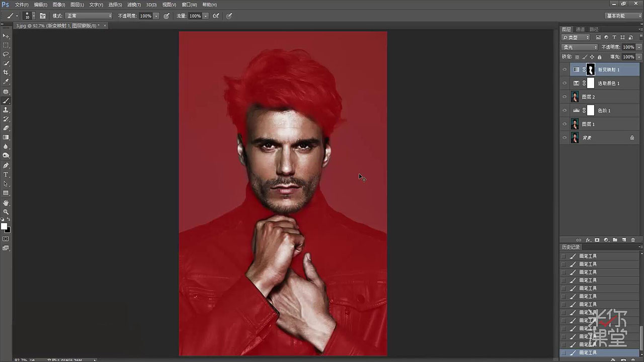Open the brush preset picker dropdown
This screenshot has width=644, height=362.
[x=34, y=16]
